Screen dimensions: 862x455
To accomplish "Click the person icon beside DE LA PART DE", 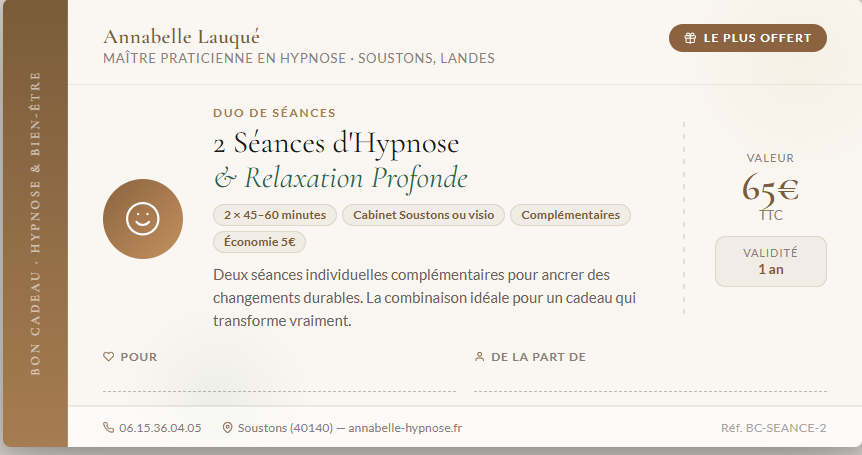I will 479,357.
